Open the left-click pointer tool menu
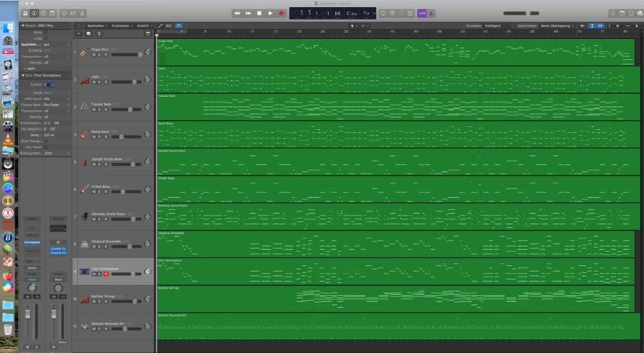Screen dimensions: 644x353 353,25
